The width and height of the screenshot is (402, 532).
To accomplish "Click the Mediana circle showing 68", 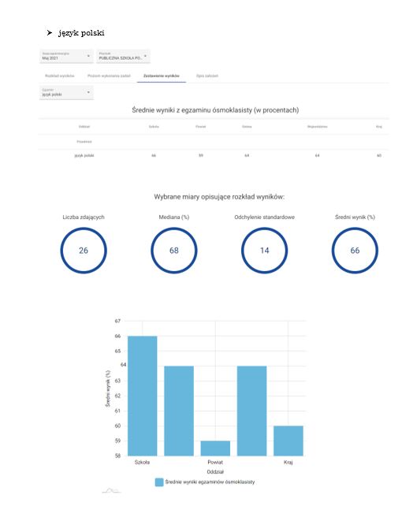I will pos(174,251).
